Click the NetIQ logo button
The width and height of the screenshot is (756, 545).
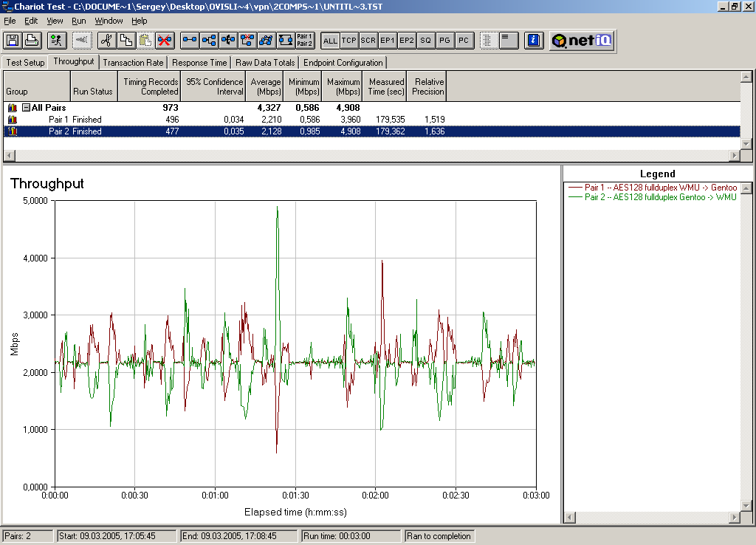[x=583, y=41]
